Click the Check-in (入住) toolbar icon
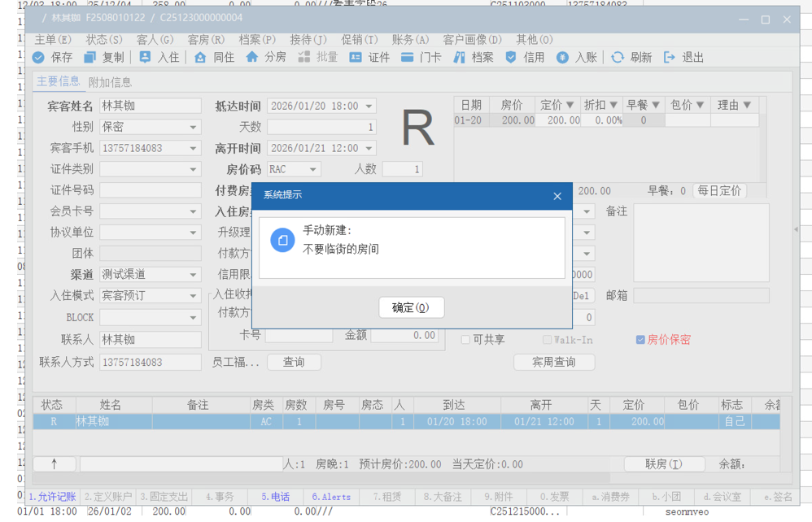812x522 pixels. (x=145, y=58)
